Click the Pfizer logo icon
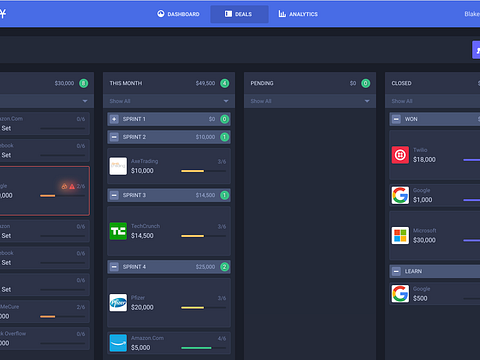480x360 pixels. coord(118,303)
